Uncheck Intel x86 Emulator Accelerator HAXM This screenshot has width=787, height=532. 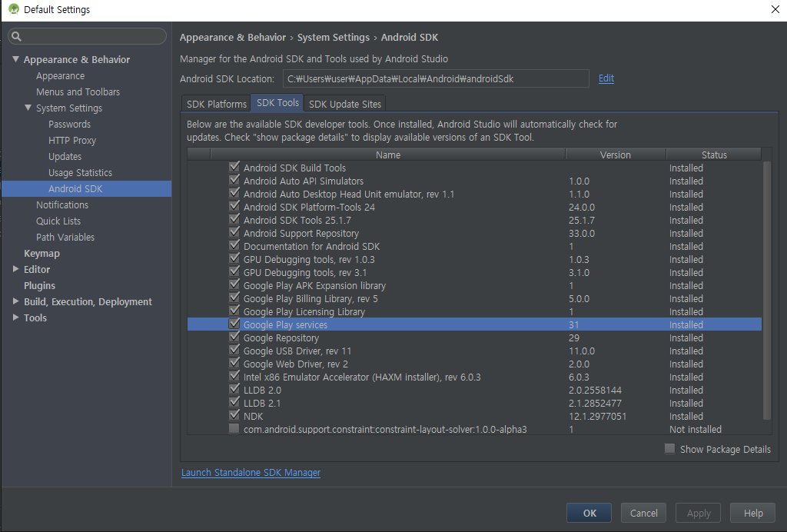click(234, 376)
